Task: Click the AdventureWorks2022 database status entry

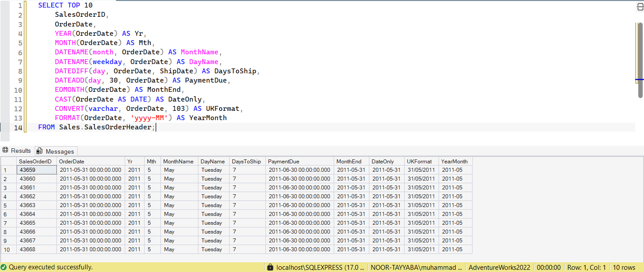Action: click(x=499, y=267)
